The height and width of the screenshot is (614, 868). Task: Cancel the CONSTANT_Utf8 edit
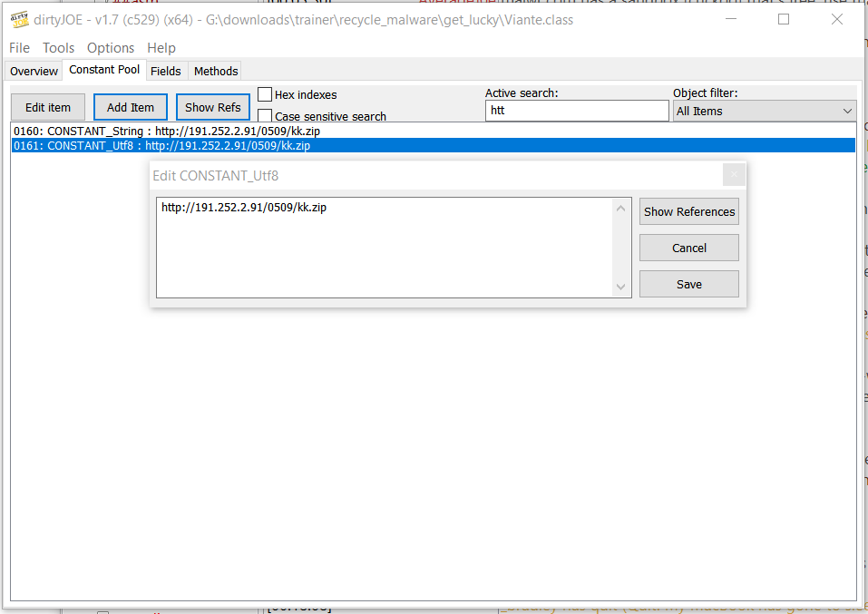tap(689, 248)
